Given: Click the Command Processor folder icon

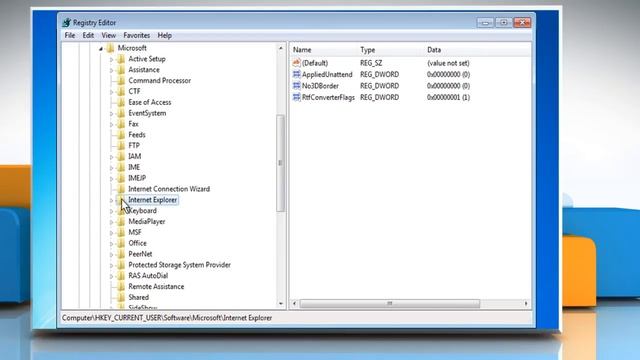Looking at the screenshot, I should tap(121, 81).
